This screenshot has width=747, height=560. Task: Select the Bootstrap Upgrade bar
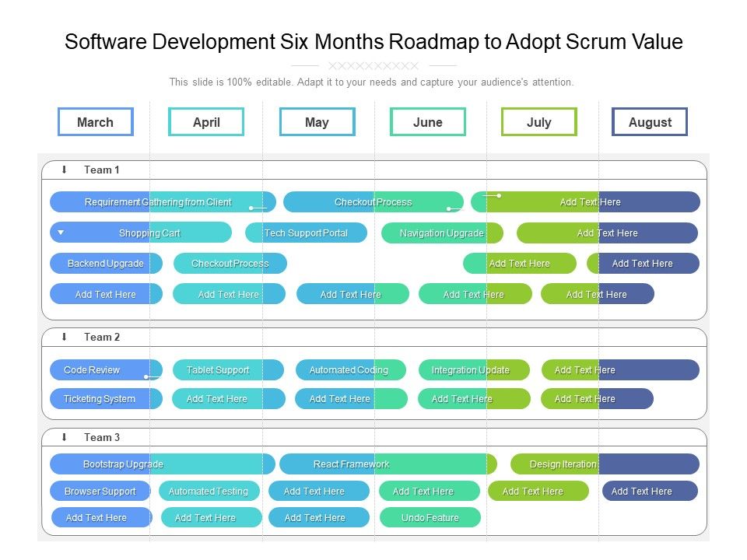163,464
